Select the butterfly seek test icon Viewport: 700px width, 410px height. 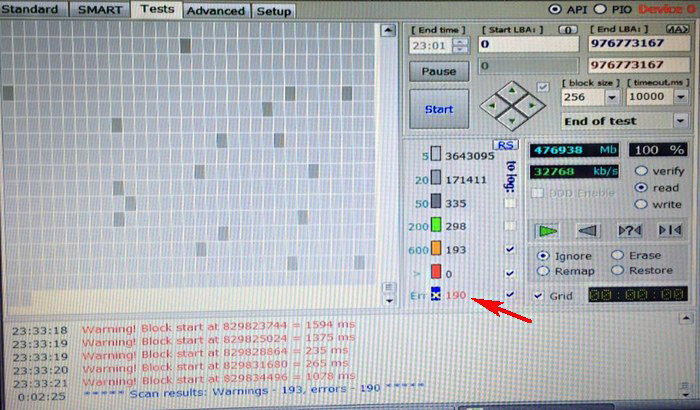click(671, 230)
